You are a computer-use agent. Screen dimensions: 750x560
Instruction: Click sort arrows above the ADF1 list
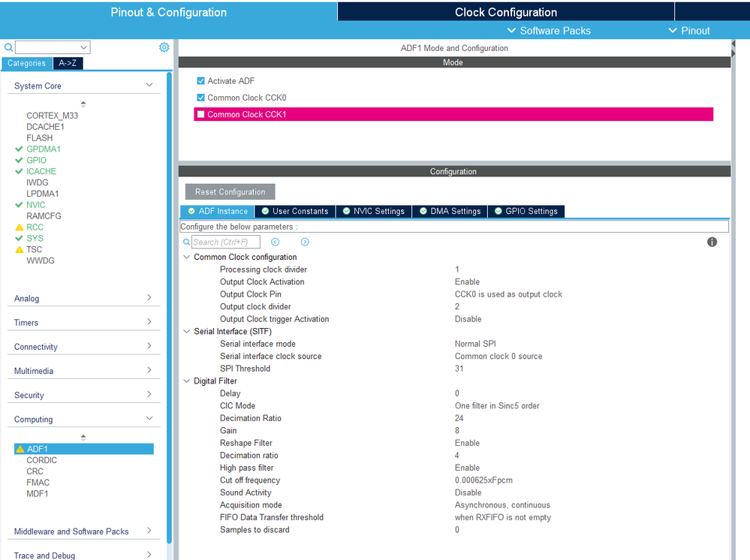pyautogui.click(x=83, y=438)
